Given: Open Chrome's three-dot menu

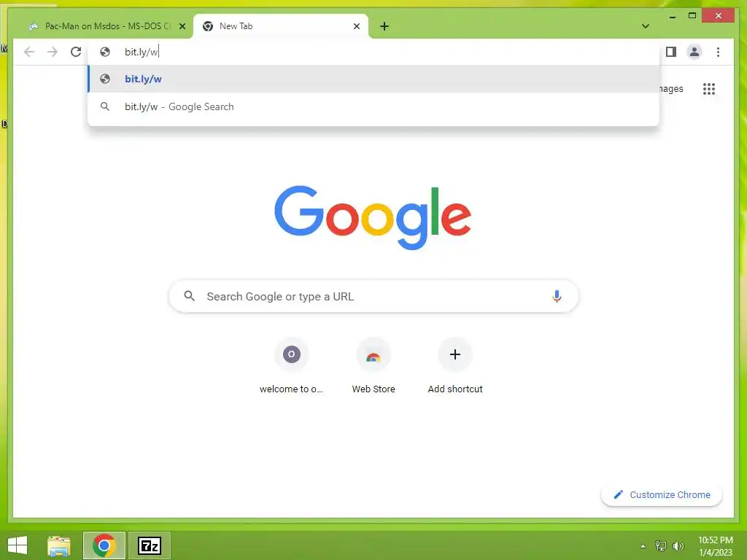Looking at the screenshot, I should (718, 52).
